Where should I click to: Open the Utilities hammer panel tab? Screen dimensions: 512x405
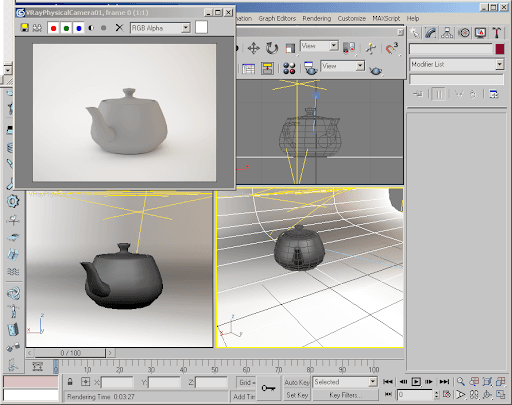click(x=496, y=33)
